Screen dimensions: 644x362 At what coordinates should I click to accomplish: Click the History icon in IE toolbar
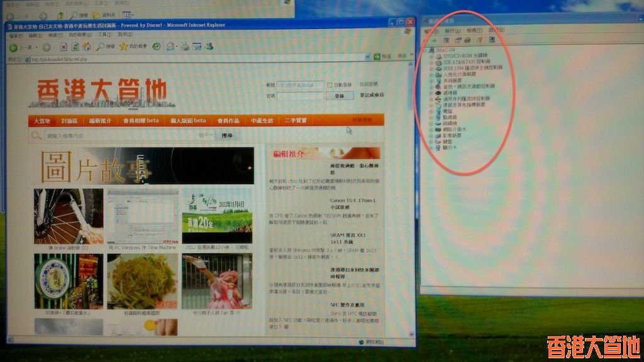pos(156,47)
